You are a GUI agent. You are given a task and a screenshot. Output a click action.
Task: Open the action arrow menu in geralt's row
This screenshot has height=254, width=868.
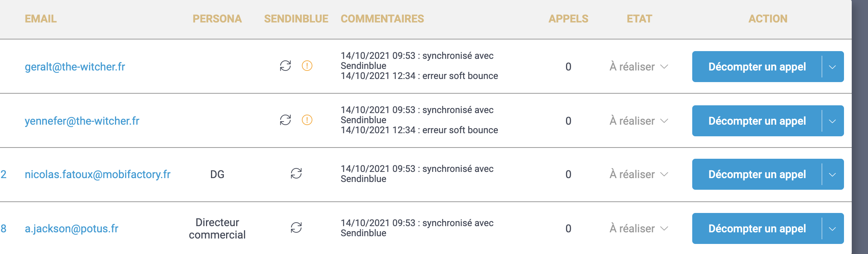click(832, 67)
